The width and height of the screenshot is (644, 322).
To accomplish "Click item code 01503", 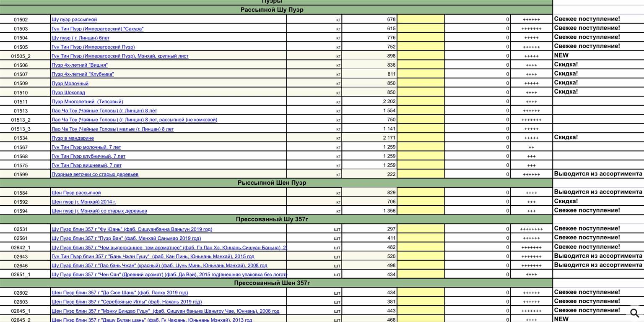I will tap(21, 29).
